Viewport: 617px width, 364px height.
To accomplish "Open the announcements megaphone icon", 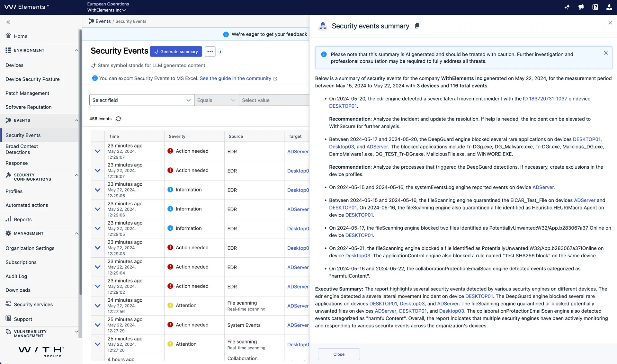I will coord(581,7).
